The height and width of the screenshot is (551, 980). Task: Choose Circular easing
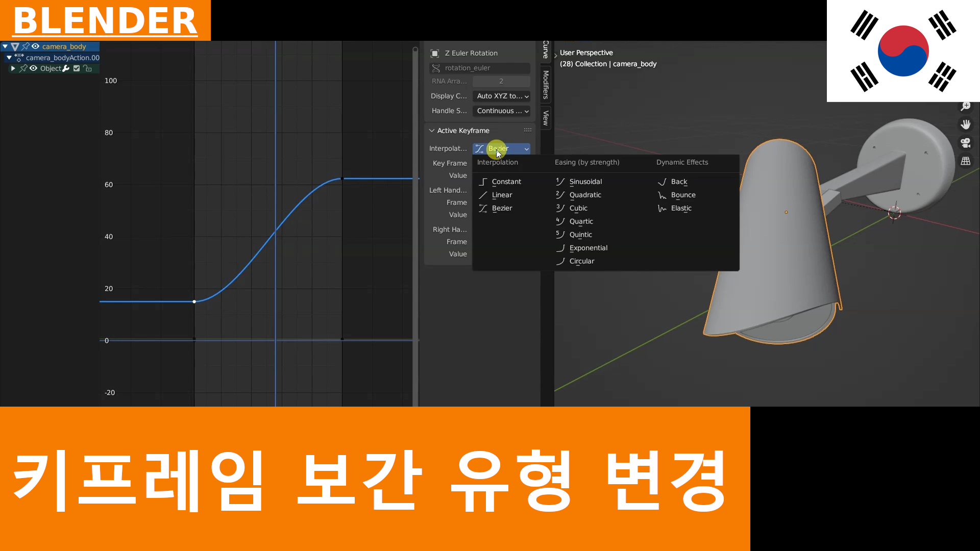pos(575,261)
